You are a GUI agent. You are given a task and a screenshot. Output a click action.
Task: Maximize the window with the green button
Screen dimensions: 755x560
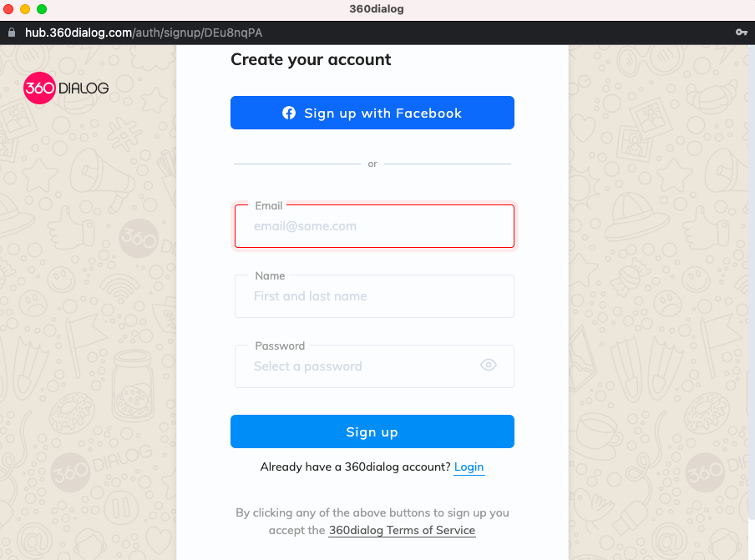coord(42,9)
